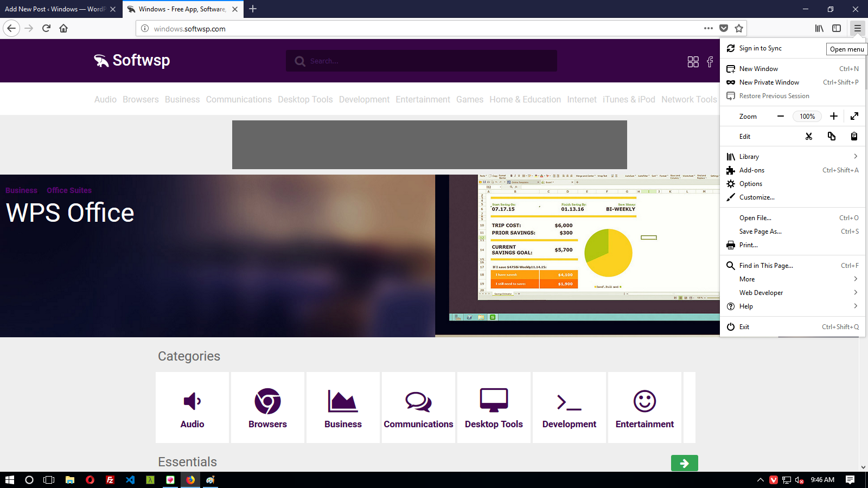Copy selection using Edit row copy icon
Image resolution: width=868 pixels, height=488 pixels.
point(832,136)
